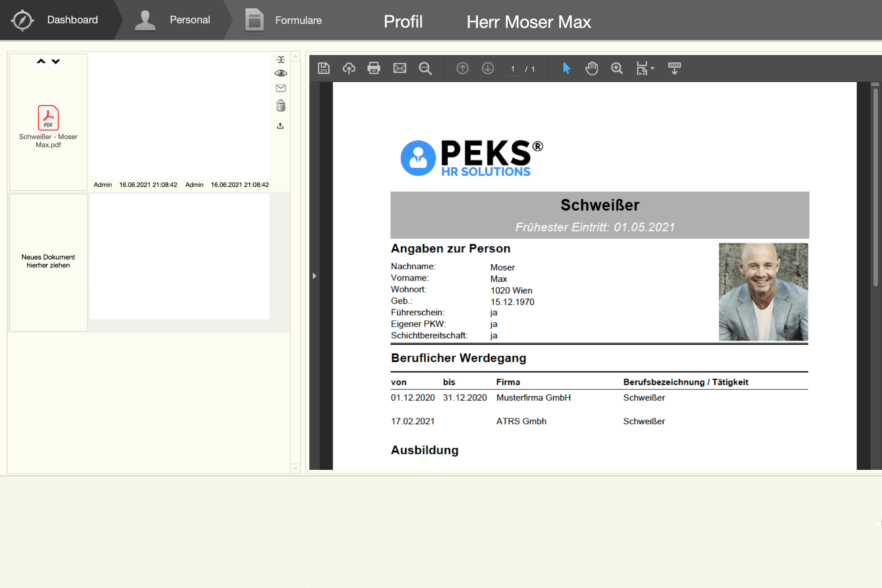Open the Formulare section
This screenshot has height=588, width=882.
pyautogui.click(x=298, y=20)
